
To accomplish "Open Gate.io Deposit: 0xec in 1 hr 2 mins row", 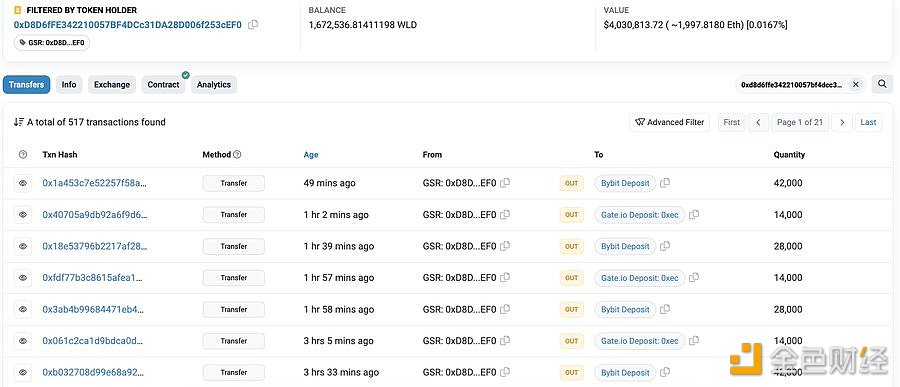I will click(x=640, y=215).
